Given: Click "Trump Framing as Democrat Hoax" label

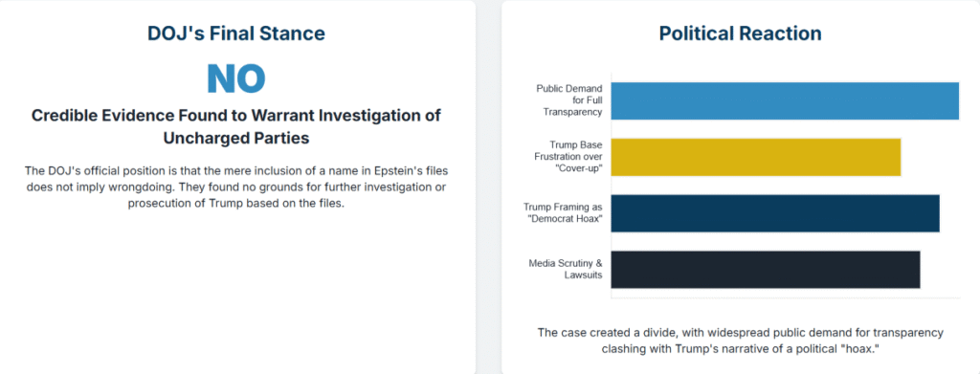Looking at the screenshot, I should coord(563,213).
